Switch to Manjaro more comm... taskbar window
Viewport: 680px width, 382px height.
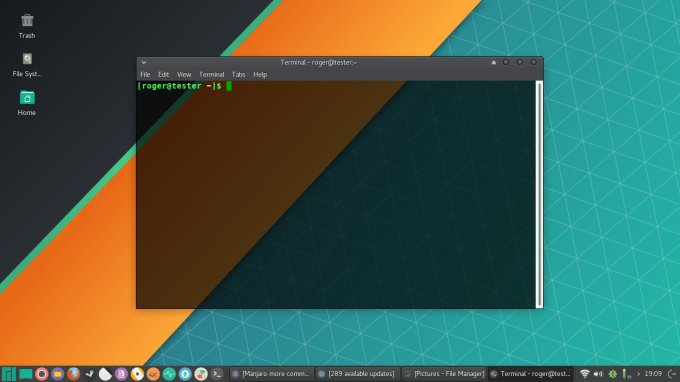tap(271, 374)
